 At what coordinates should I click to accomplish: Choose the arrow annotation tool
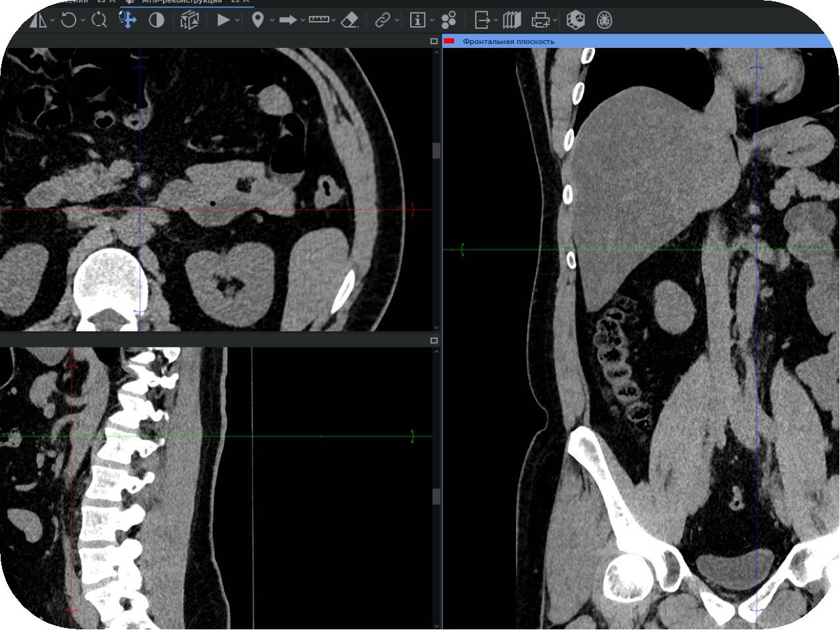point(288,20)
